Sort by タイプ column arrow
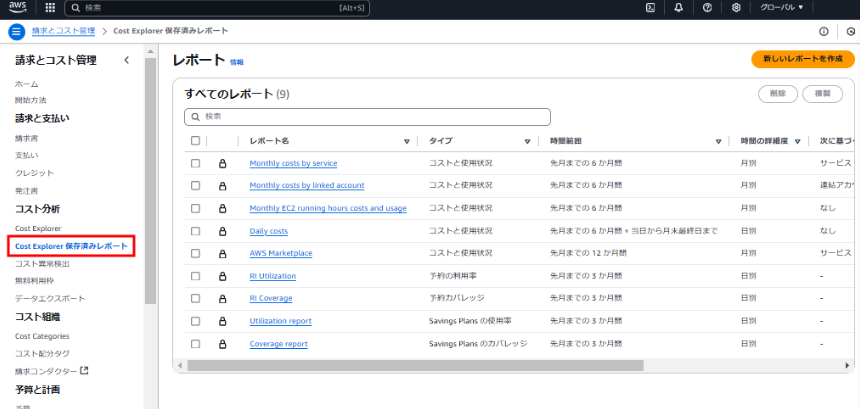 [527, 141]
